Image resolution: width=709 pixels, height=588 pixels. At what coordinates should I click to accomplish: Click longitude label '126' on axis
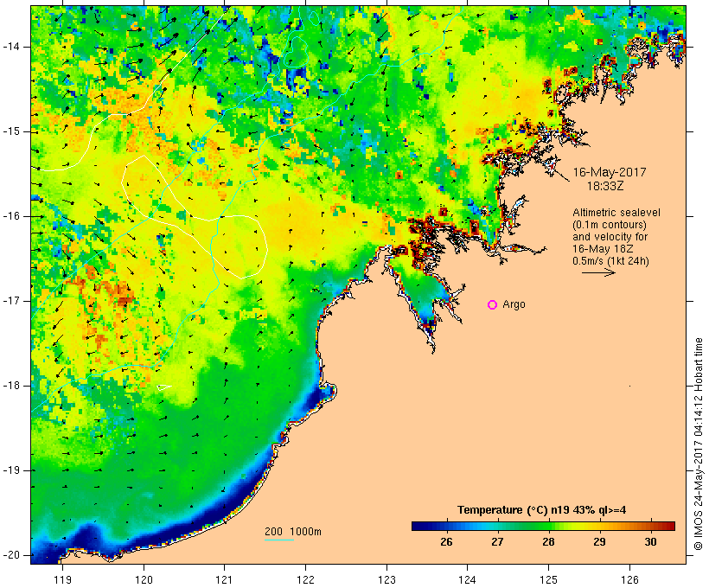pos(629,579)
